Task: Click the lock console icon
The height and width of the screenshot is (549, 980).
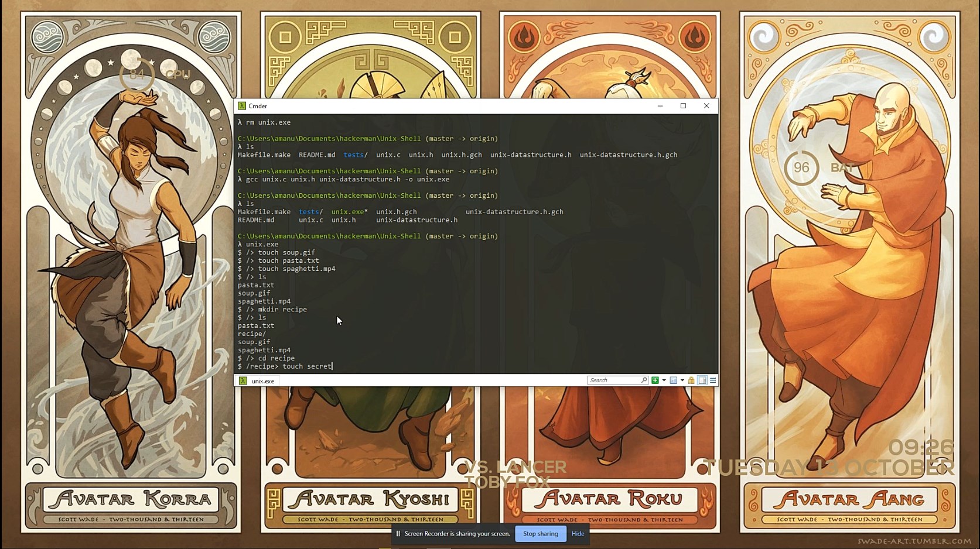Action: point(691,380)
